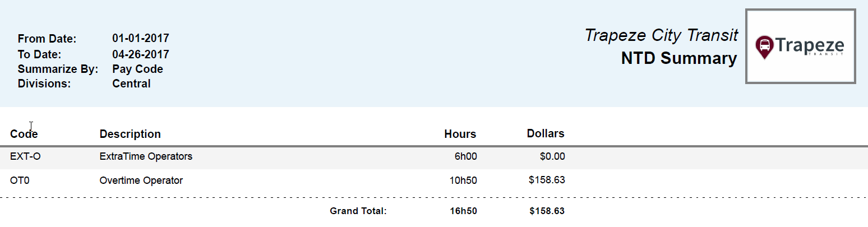
Task: Click the Grand Total label
Action: tap(358, 211)
